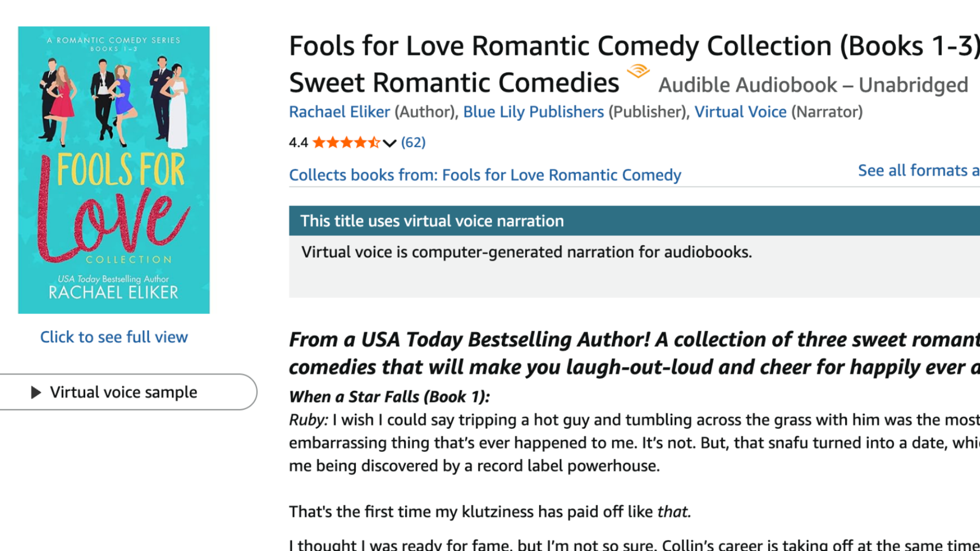Open Fools for Love Romantic Comedy series page
The width and height of the screenshot is (980, 551).
tap(562, 175)
